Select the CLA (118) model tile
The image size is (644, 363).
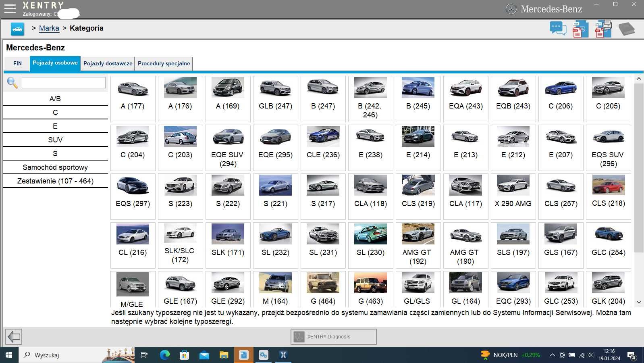pos(370,196)
